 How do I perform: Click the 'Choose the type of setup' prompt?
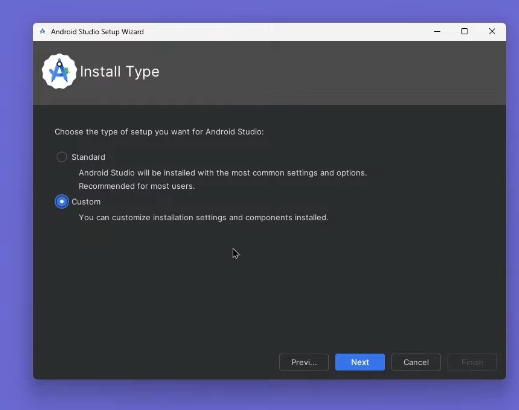(x=159, y=132)
